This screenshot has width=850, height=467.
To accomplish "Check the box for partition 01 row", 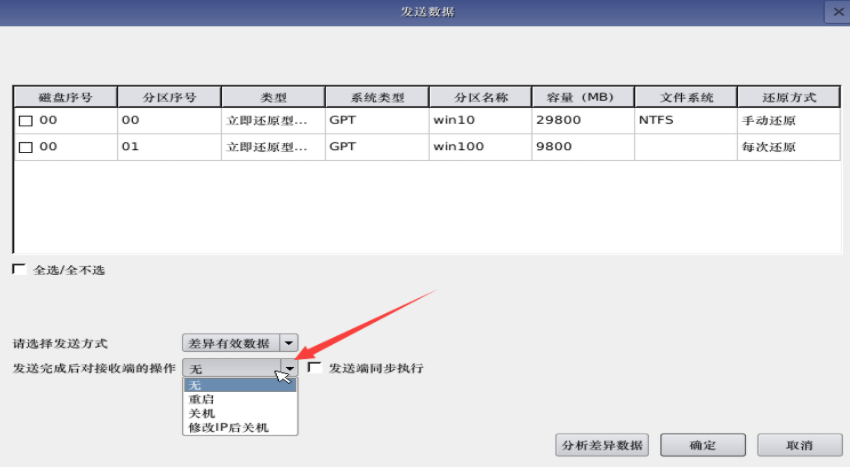I will [x=26, y=147].
